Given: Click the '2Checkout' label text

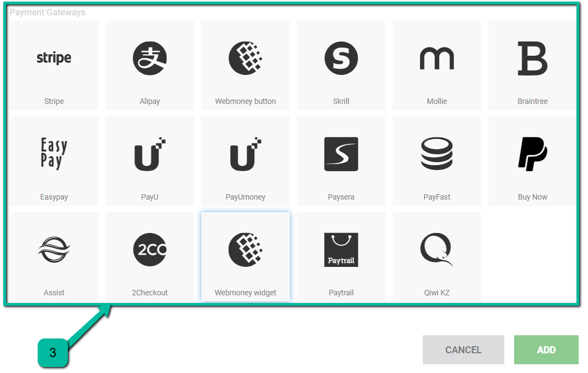Looking at the screenshot, I should [x=150, y=293].
